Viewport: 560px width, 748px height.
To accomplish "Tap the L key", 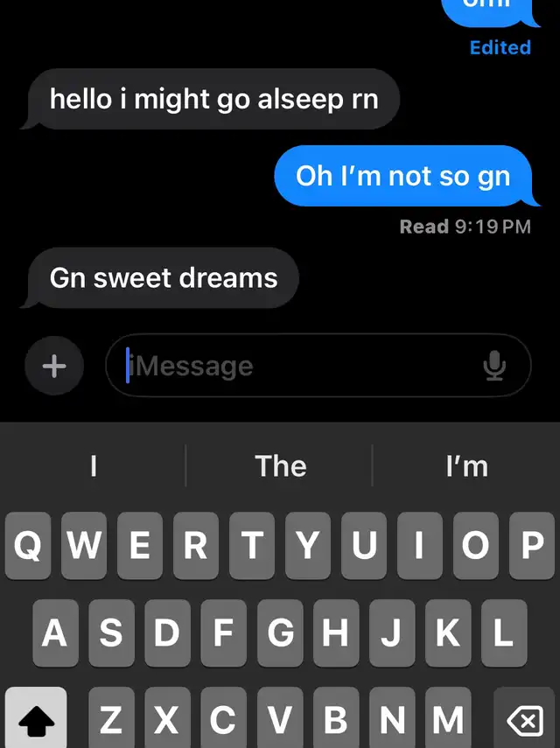I will [x=504, y=633].
